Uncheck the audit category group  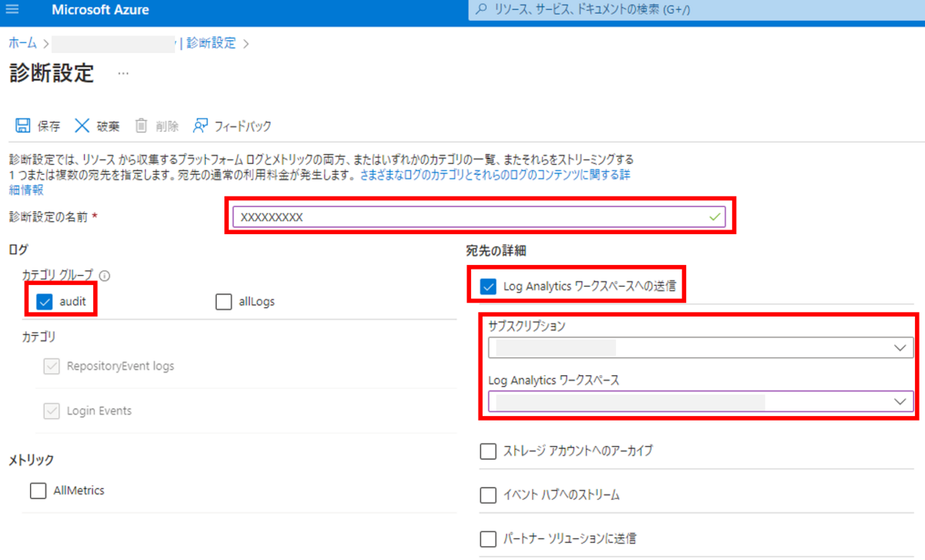point(44,301)
